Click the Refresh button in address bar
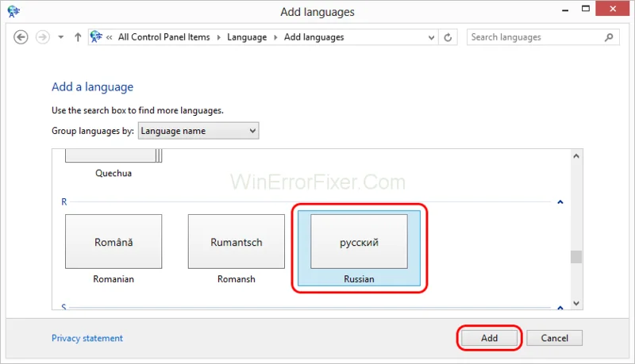The image size is (635, 364). coord(448,37)
